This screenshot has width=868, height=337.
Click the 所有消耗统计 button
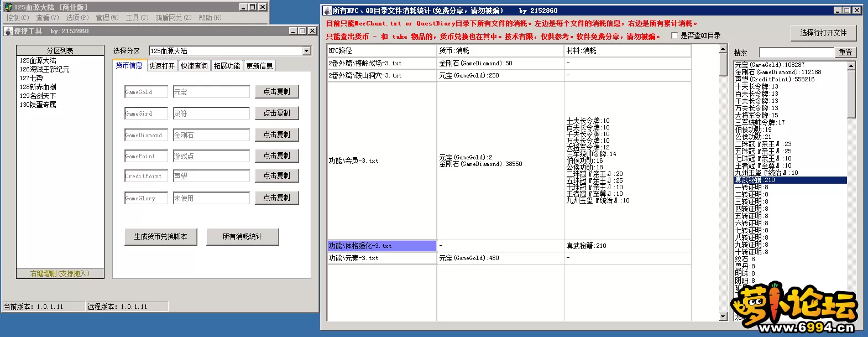(x=242, y=236)
